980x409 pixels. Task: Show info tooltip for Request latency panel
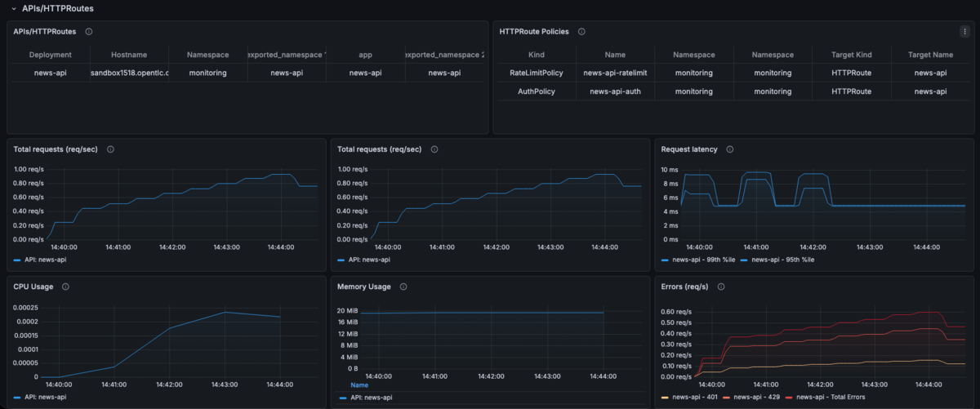point(729,149)
